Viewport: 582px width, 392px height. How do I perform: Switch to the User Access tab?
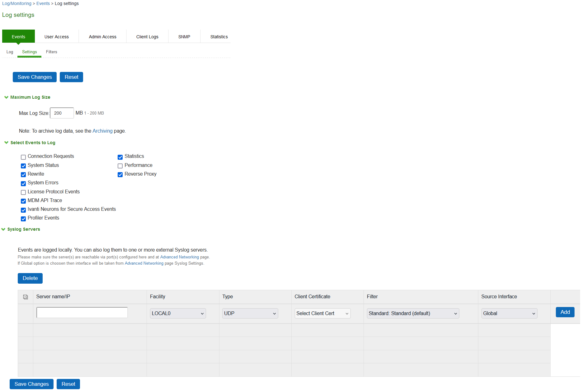57,36
